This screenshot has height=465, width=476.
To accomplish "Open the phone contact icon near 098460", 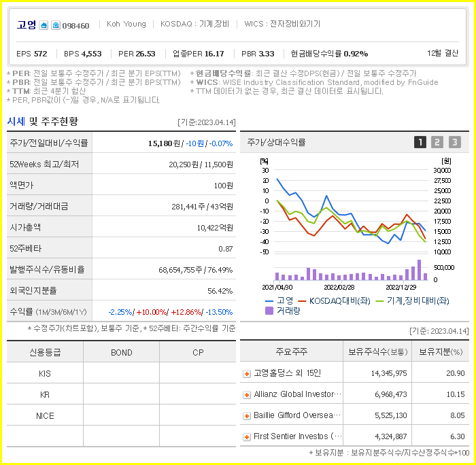I will point(56,25).
